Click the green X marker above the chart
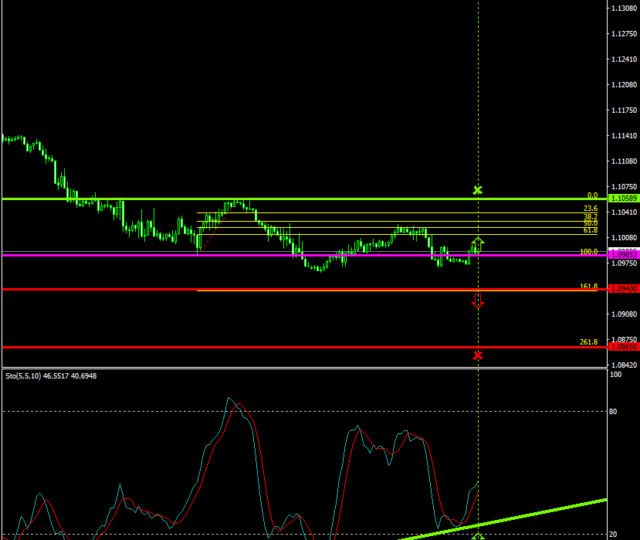This screenshot has width=640, height=540. coord(478,189)
